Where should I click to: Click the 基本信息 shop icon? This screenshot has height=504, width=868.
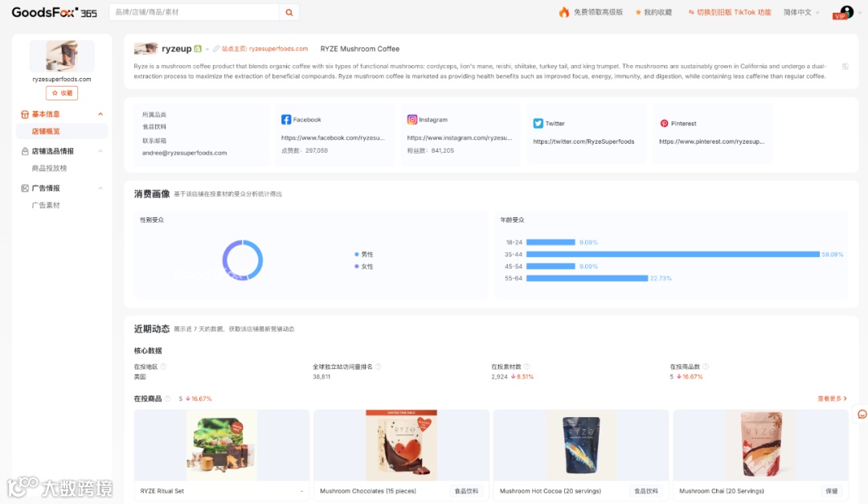[x=25, y=114]
